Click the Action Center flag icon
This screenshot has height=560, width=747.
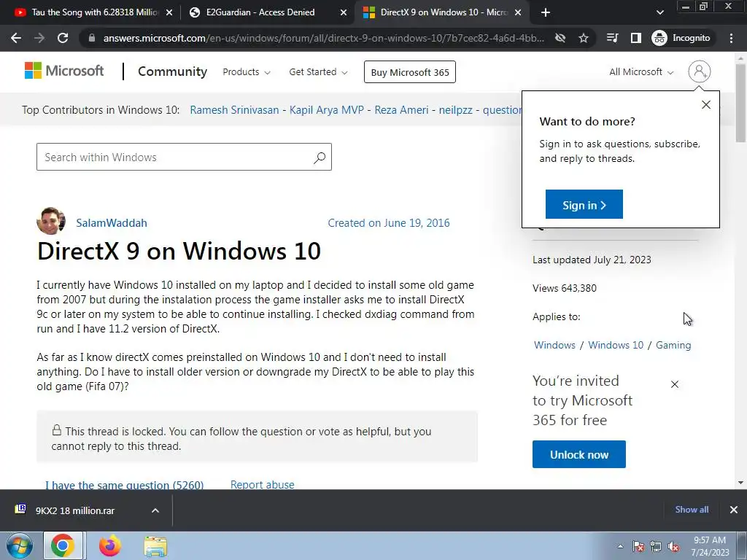(638, 547)
